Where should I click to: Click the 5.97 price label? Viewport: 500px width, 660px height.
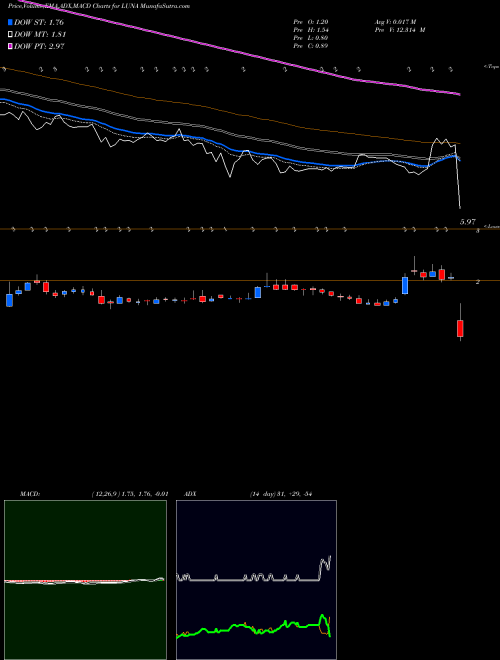pyautogui.click(x=468, y=222)
